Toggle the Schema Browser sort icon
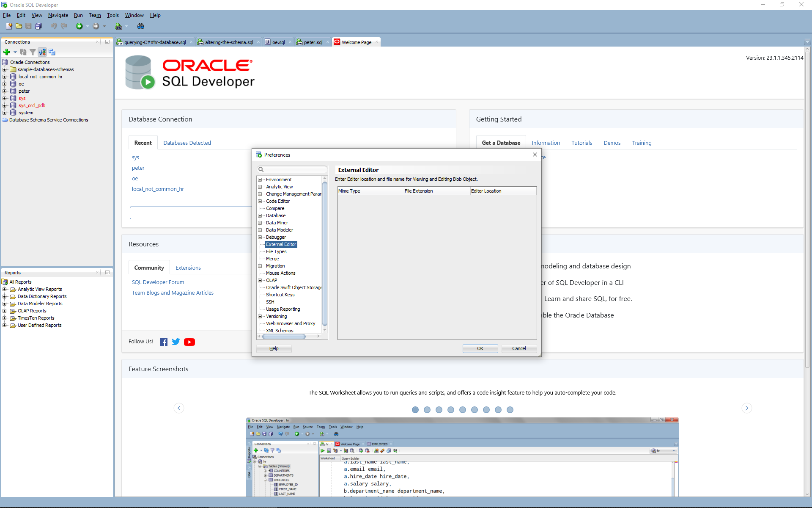This screenshot has width=812, height=508. pos(42,52)
